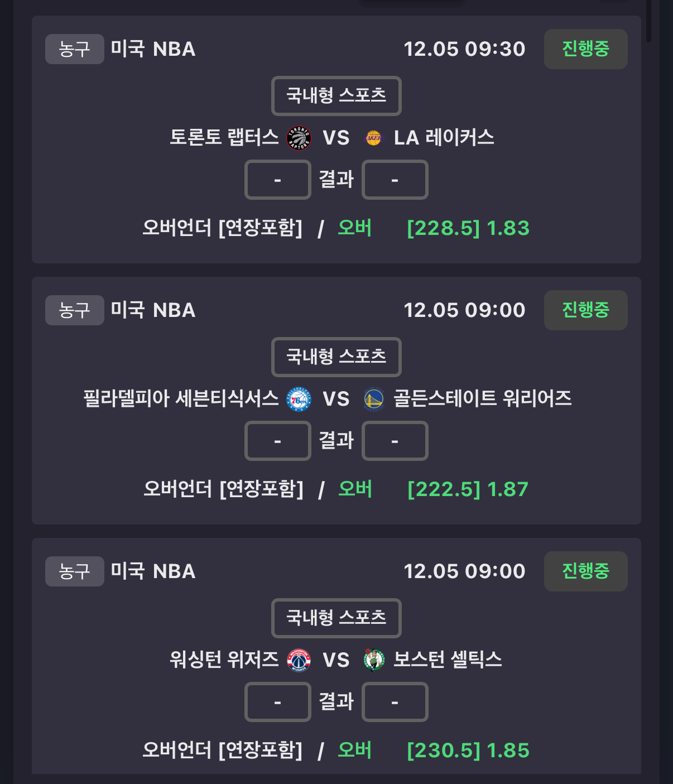
Task: Click the Golden State Warriors logo
Action: (x=374, y=399)
